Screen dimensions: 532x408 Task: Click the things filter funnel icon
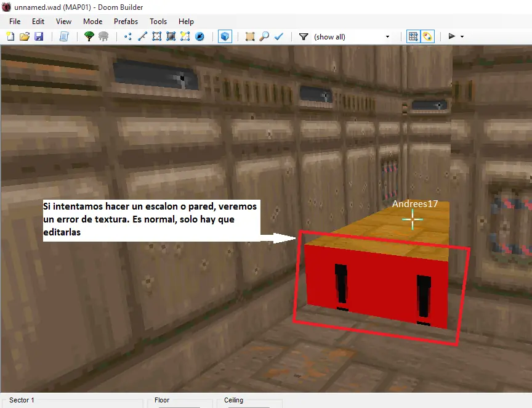click(304, 36)
